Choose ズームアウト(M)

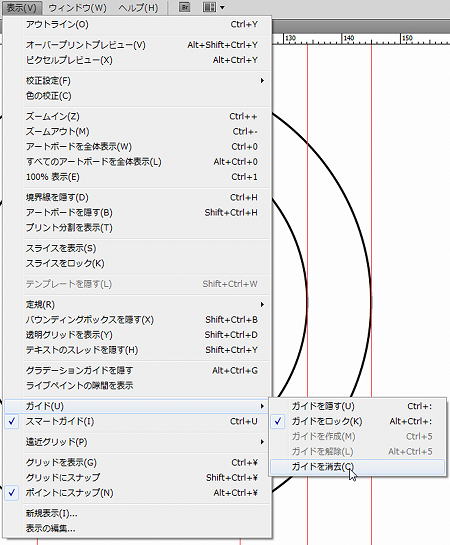pos(138,132)
